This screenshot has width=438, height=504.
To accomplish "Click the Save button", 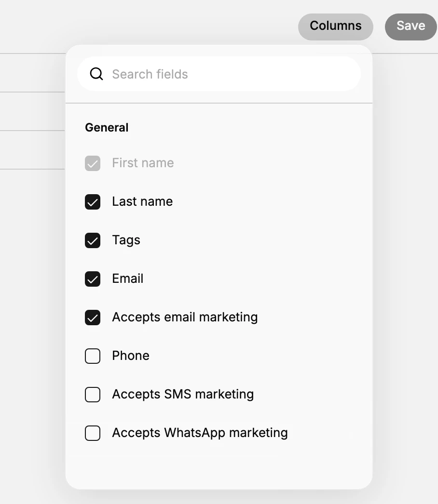I will (411, 27).
